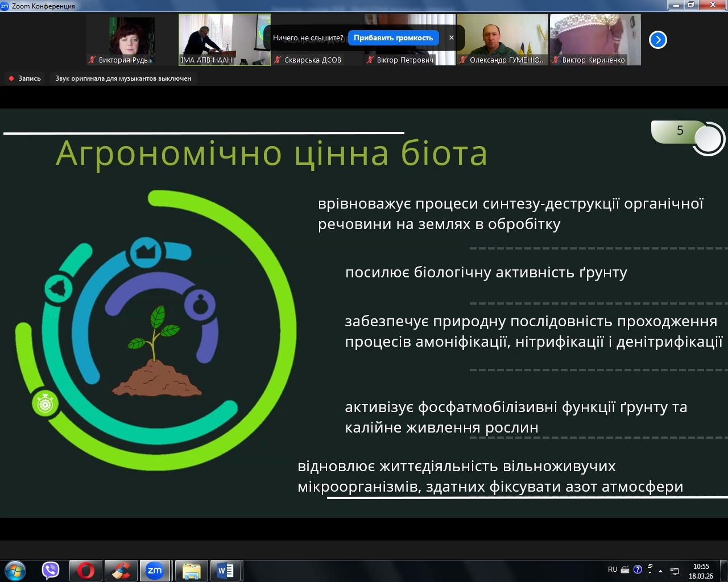Image resolution: width=728 pixels, height=582 pixels.
Task: Click 'Прибавить громкость' button
Action: point(393,38)
